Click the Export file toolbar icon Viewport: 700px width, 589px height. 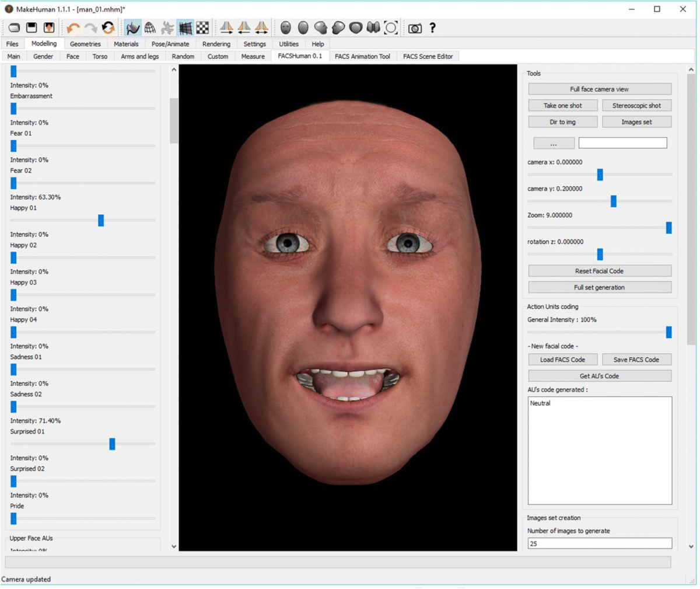point(49,28)
